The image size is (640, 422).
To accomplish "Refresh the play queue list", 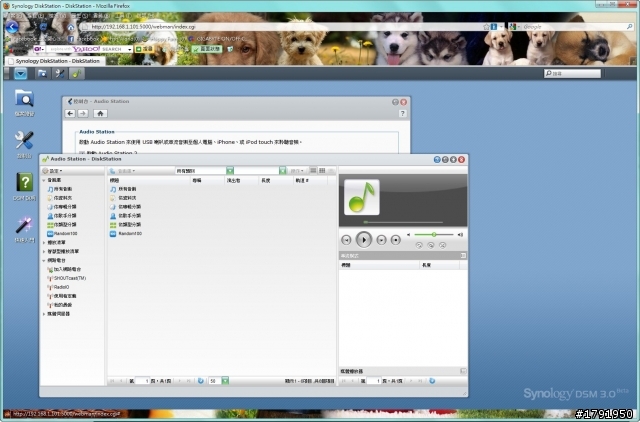I will (x=432, y=381).
